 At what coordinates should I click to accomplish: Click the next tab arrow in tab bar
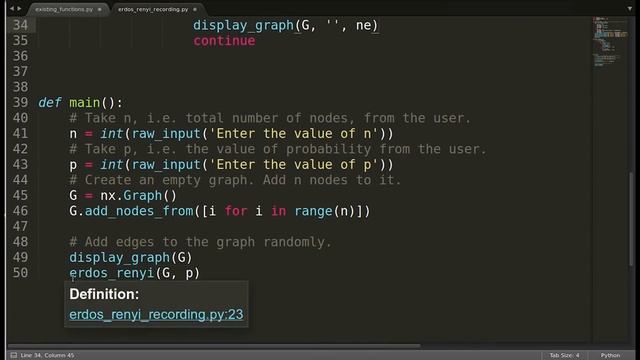19,8
